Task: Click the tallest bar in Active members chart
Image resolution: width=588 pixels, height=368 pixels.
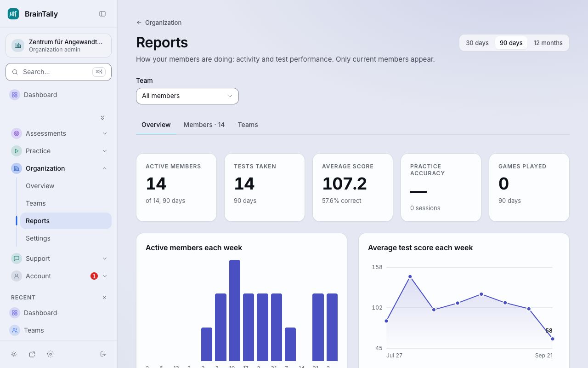Action: (235, 310)
